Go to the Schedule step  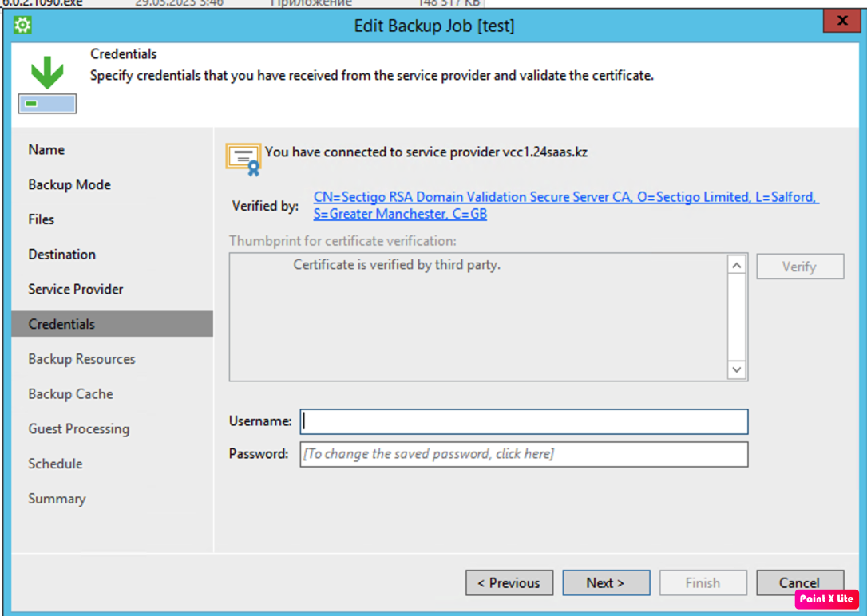tap(55, 464)
